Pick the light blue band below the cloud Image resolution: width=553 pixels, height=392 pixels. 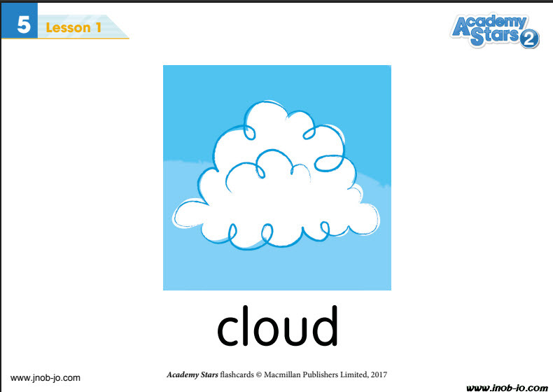pos(276,269)
